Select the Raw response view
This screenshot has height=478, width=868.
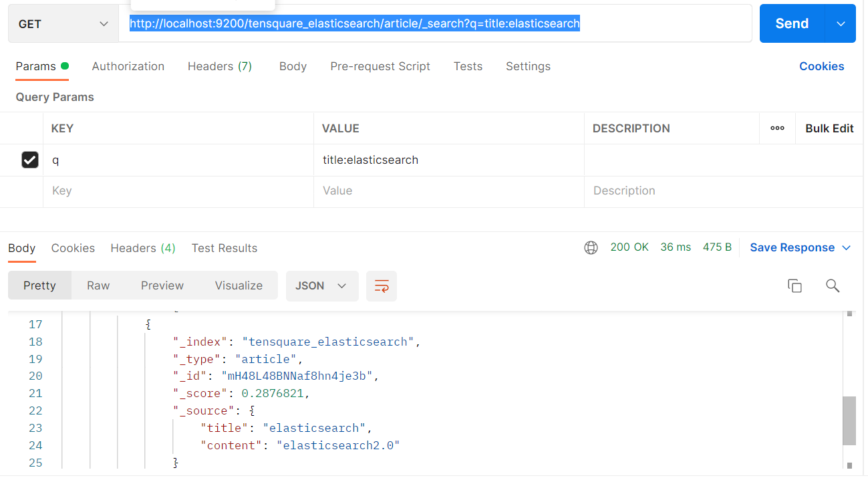tap(98, 286)
